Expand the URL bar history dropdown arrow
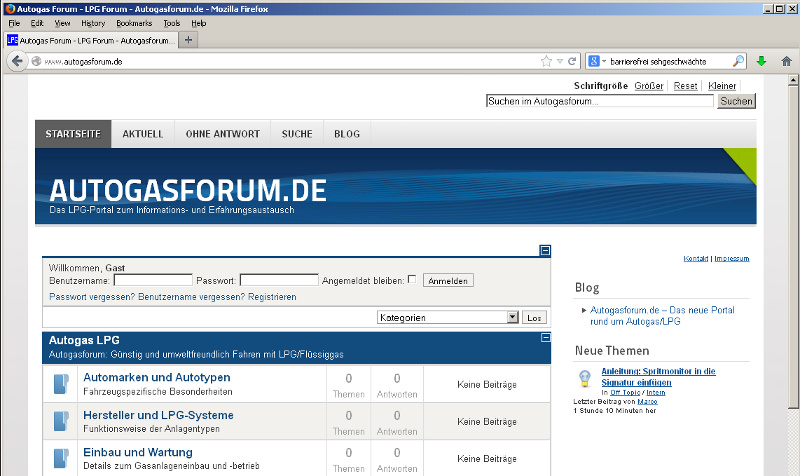Screen dimensions: 800x476 (560, 61)
